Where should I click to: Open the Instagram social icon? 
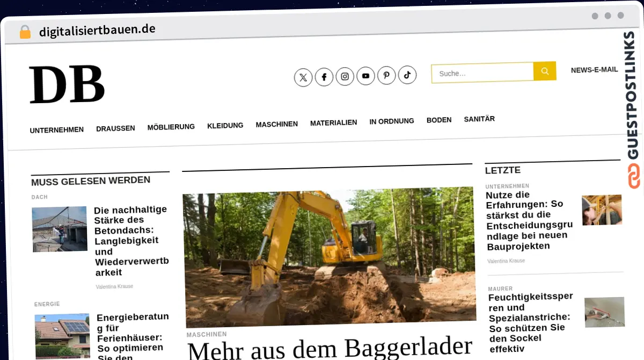click(x=345, y=77)
